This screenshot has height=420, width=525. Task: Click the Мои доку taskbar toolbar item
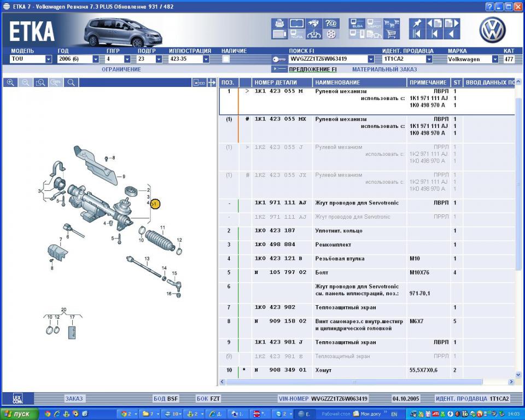[x=367, y=415]
